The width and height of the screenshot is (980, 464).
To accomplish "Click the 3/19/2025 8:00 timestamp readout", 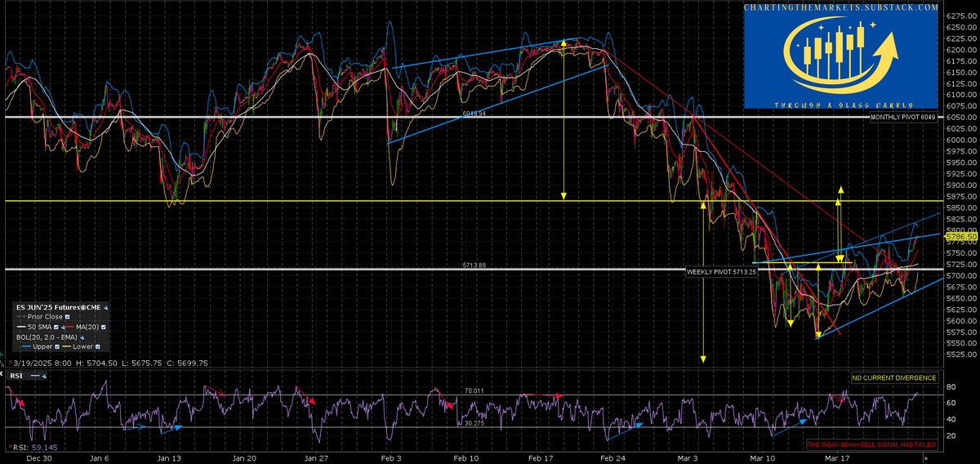I will tap(42, 363).
